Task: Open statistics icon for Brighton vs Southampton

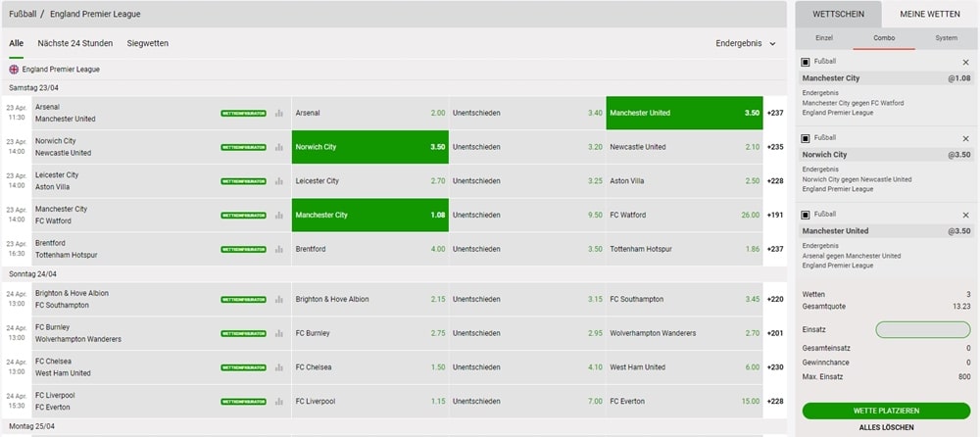Action: pyautogui.click(x=278, y=300)
